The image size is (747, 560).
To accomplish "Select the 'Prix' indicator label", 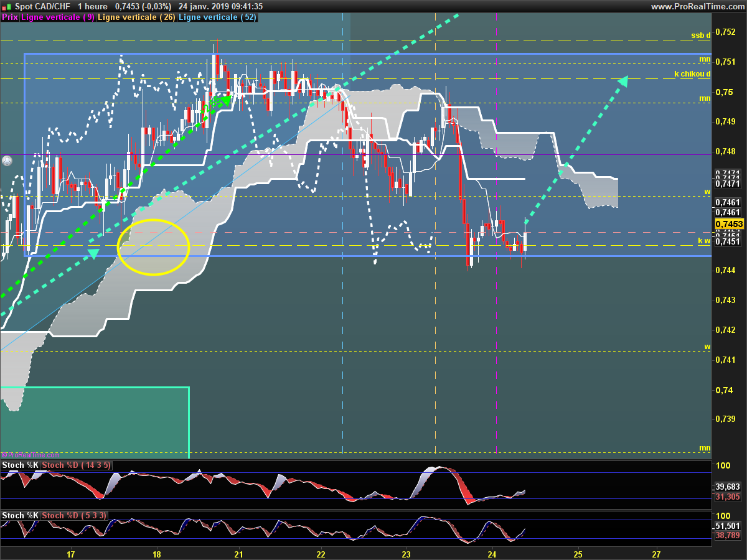I will (10, 17).
